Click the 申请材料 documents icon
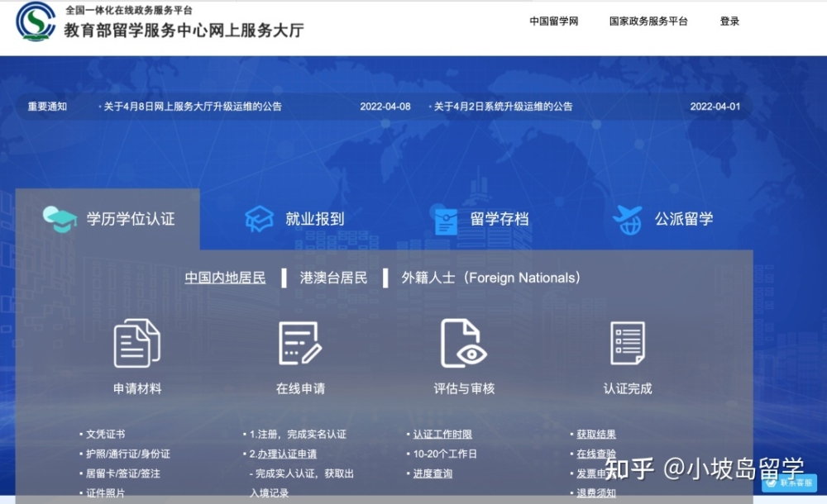Viewport: 827px width, 504px height. 137,343
